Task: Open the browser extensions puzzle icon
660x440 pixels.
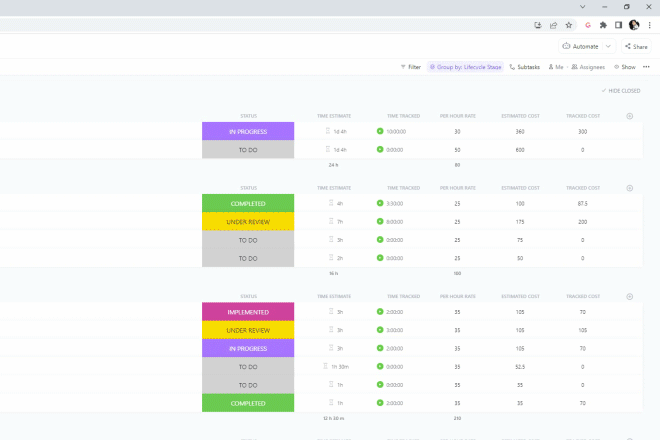Action: (x=603, y=25)
